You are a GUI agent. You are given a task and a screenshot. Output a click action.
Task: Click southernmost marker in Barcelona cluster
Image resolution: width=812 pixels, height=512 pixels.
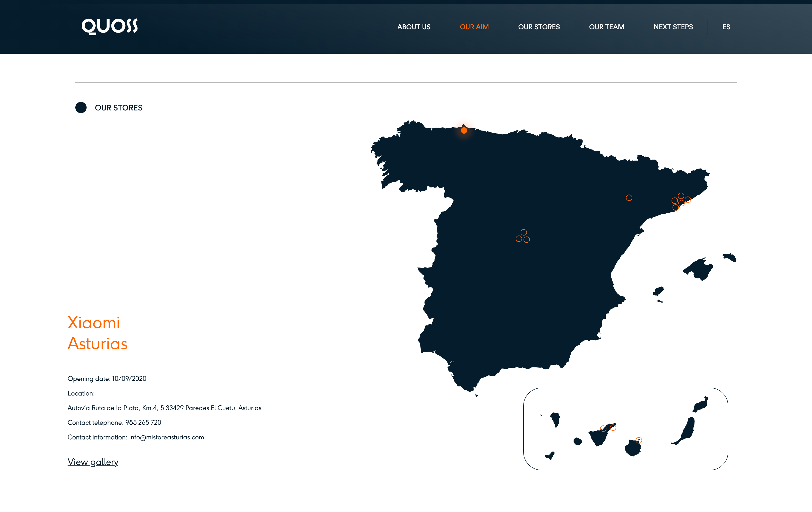(x=675, y=208)
